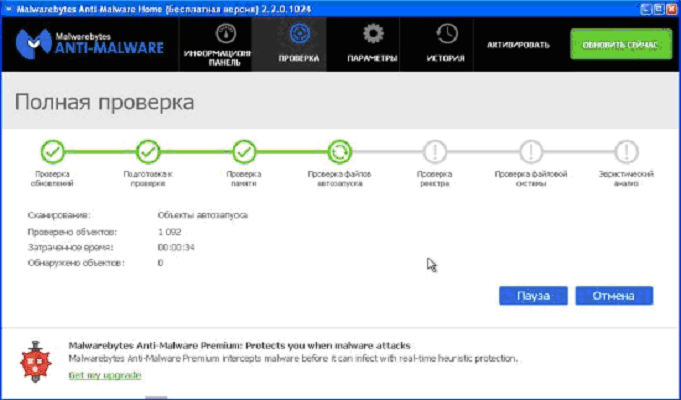The image size is (681, 400).
Task: Click the completed Подготовка к проверке step checkmark
Action: pyautogui.click(x=148, y=152)
